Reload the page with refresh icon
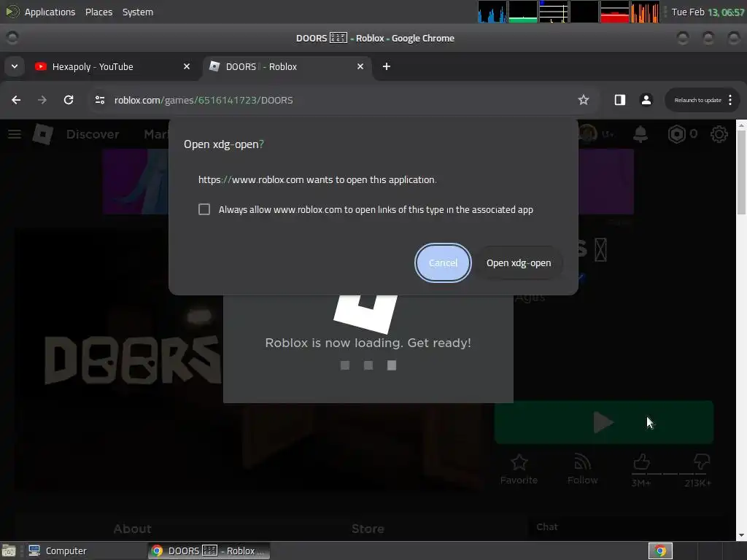 pos(69,100)
